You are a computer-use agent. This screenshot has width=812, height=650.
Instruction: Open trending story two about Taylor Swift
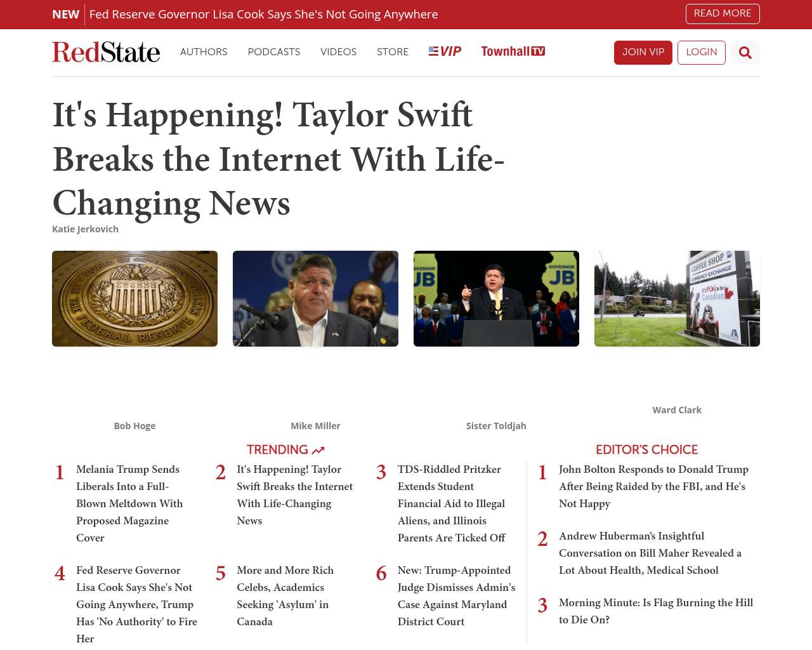tap(295, 495)
